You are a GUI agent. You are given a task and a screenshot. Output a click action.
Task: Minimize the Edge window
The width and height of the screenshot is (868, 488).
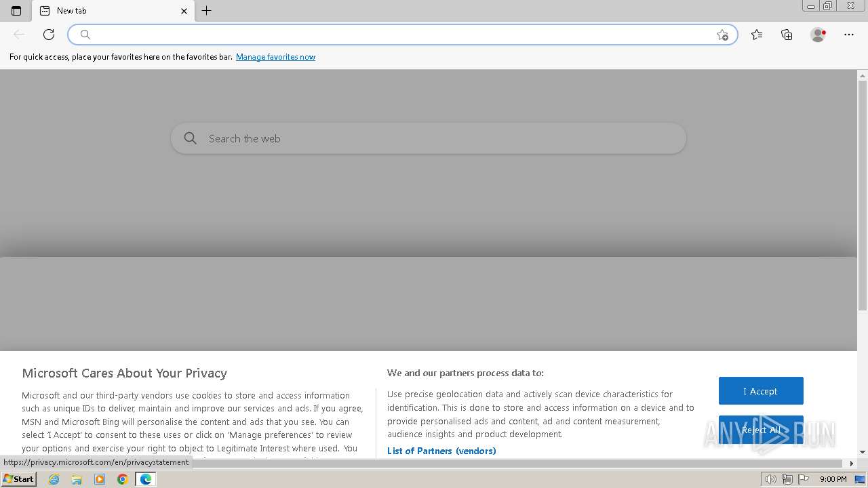(x=811, y=6)
